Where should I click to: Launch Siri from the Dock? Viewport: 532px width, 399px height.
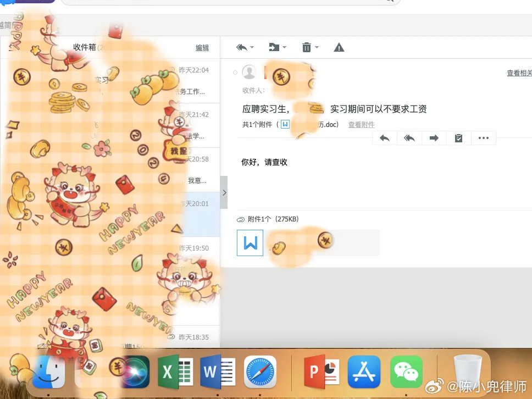134,372
